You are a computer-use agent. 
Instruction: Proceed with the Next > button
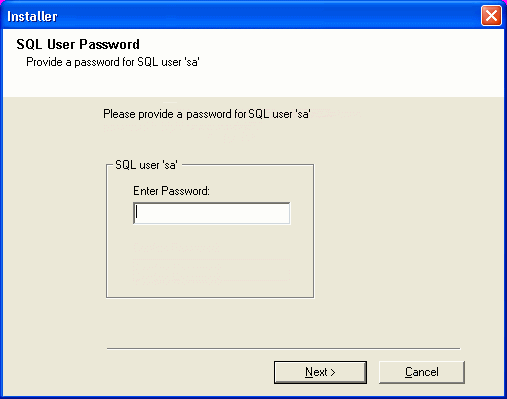coord(320,372)
